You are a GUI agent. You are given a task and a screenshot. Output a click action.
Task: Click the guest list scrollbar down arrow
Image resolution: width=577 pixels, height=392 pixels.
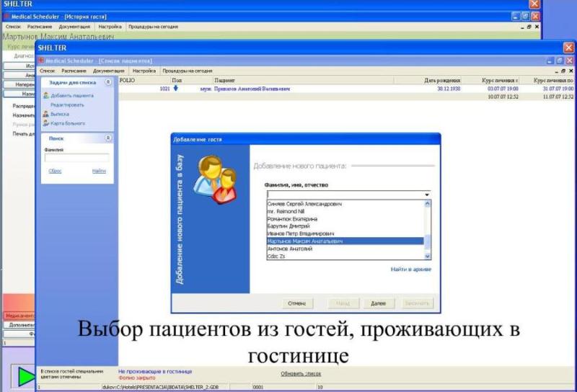click(x=427, y=257)
